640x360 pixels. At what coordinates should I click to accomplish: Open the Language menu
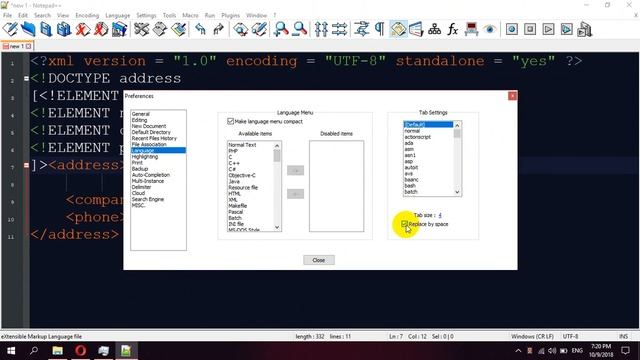[x=118, y=15]
